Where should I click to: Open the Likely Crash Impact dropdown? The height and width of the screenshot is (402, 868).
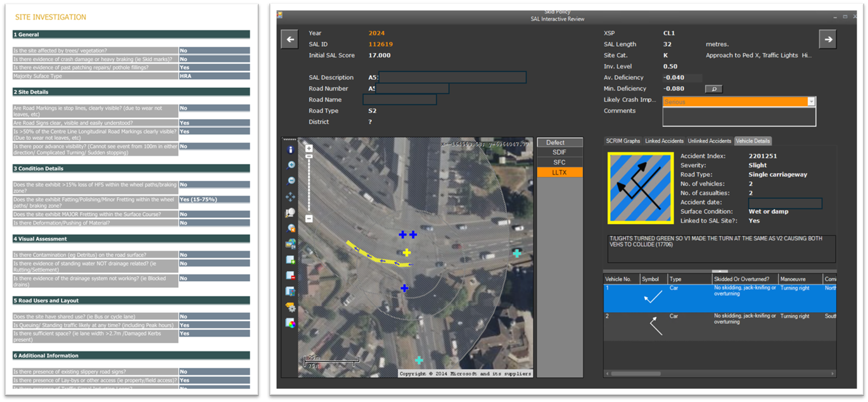pos(810,101)
